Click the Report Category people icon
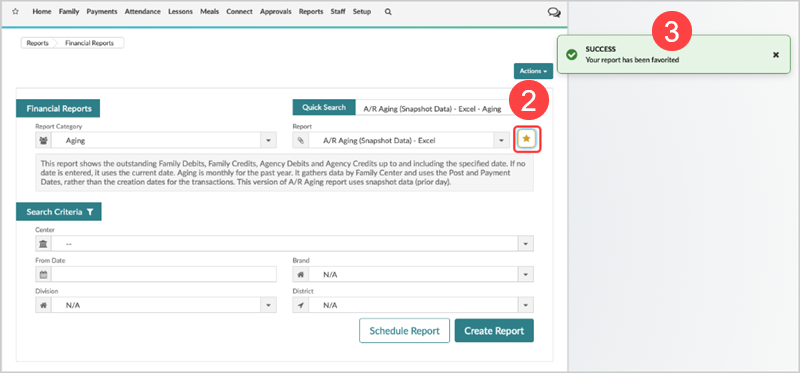Screen dimensions: 800x373 coord(43,140)
